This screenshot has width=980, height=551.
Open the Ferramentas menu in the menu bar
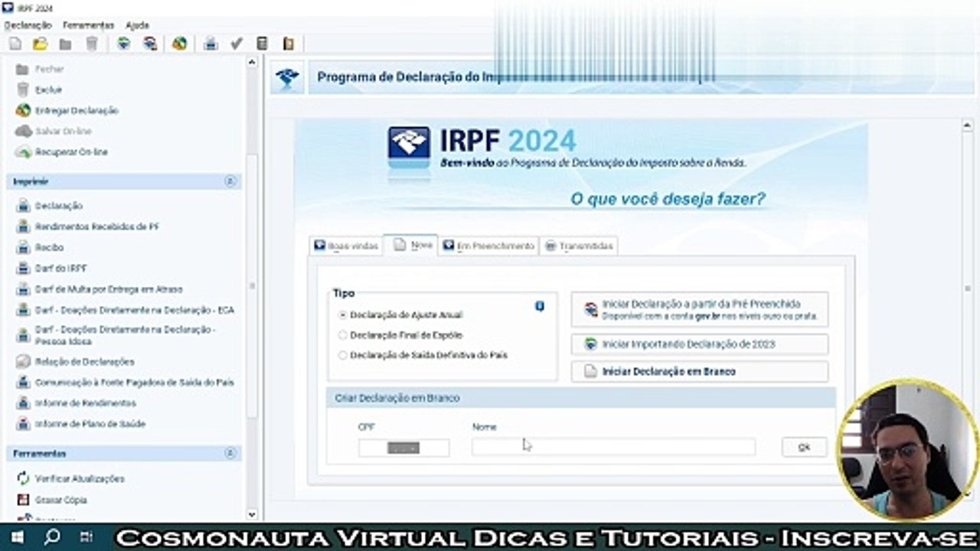point(88,25)
